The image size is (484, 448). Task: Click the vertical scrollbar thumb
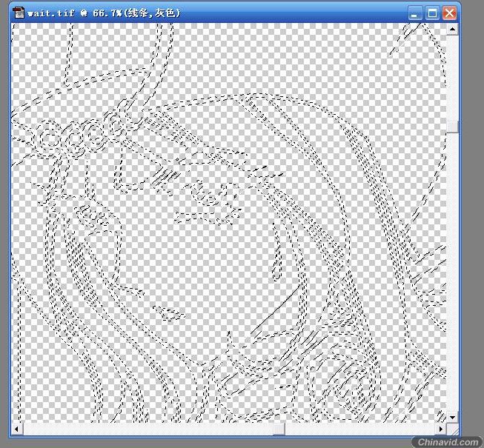click(x=452, y=127)
